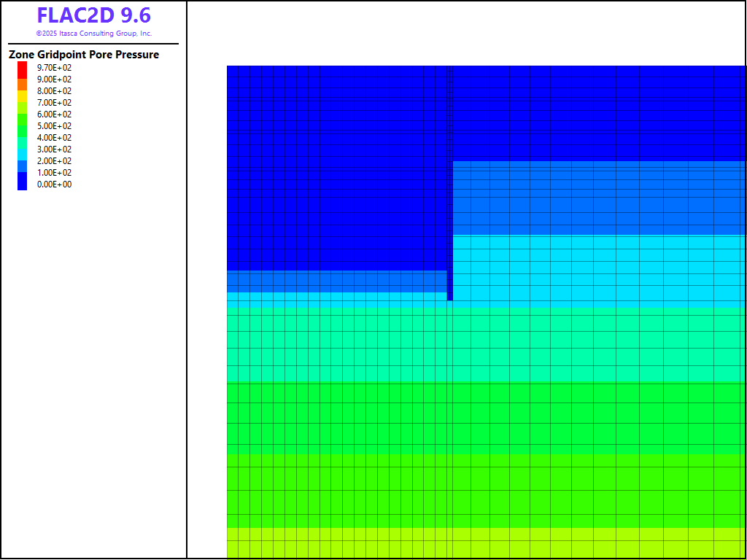This screenshot has height=560, width=747.
Task: Select the Zone Gridpoint Pore Pressure legend heading
Action: [84, 55]
